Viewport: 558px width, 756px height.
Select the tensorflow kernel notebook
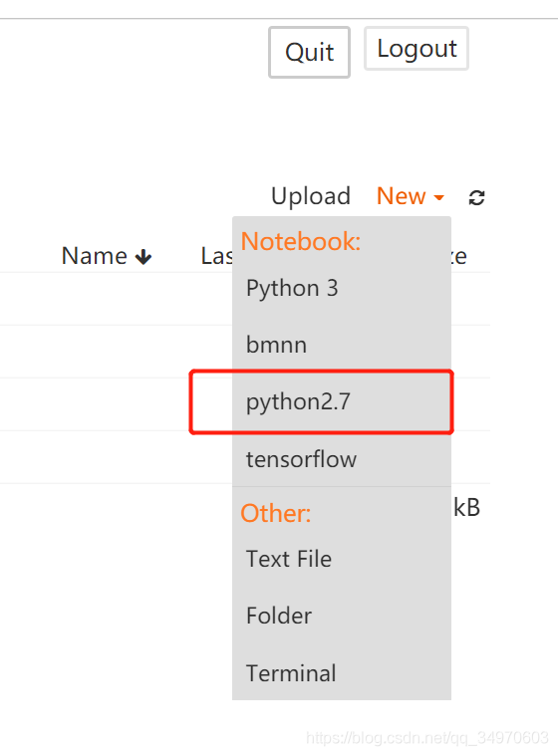(342, 458)
